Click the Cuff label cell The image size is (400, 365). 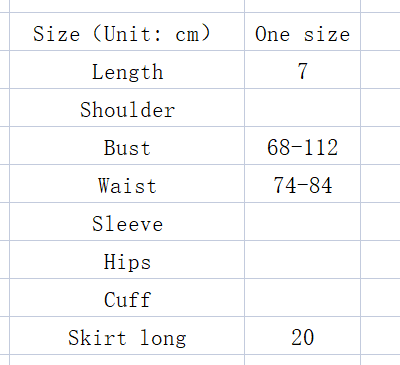pos(127,298)
